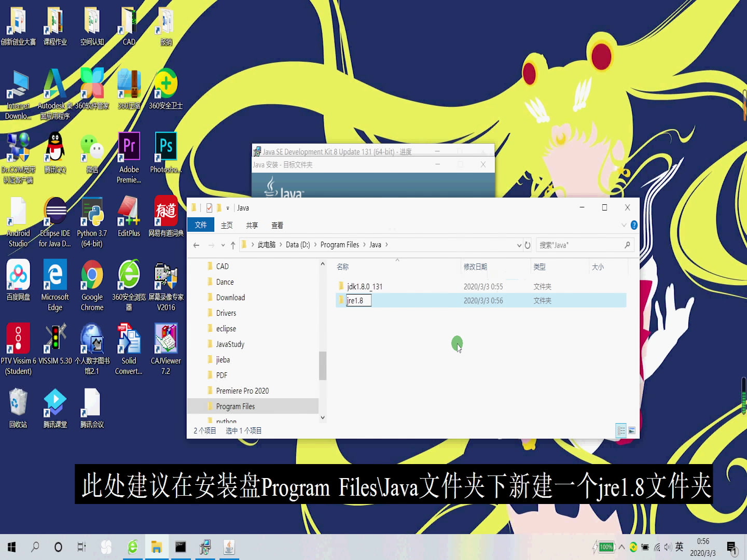Open the Adobe Premiere desktop icon
This screenshot has height=560, width=747.
[x=129, y=158]
